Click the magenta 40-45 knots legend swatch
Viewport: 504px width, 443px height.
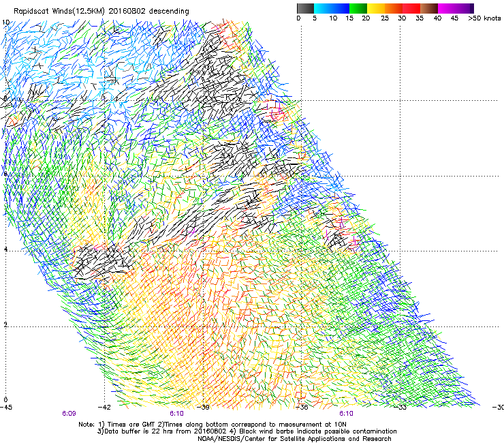tap(447, 8)
